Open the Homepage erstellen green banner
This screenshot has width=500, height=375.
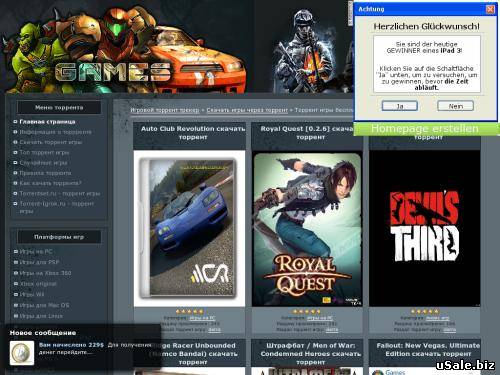pyautogui.click(x=425, y=129)
